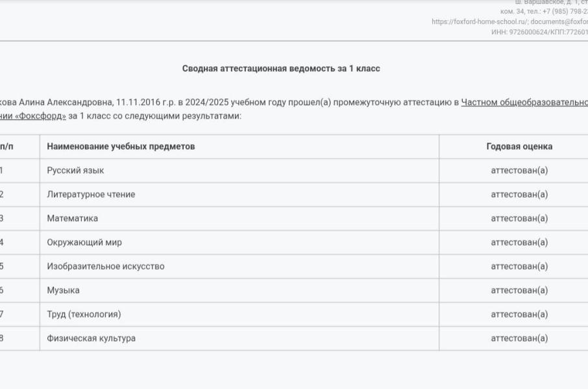The height and width of the screenshot is (389, 588).
Task: Select the 'Наименование учебных предметов' column header
Action: 121,147
